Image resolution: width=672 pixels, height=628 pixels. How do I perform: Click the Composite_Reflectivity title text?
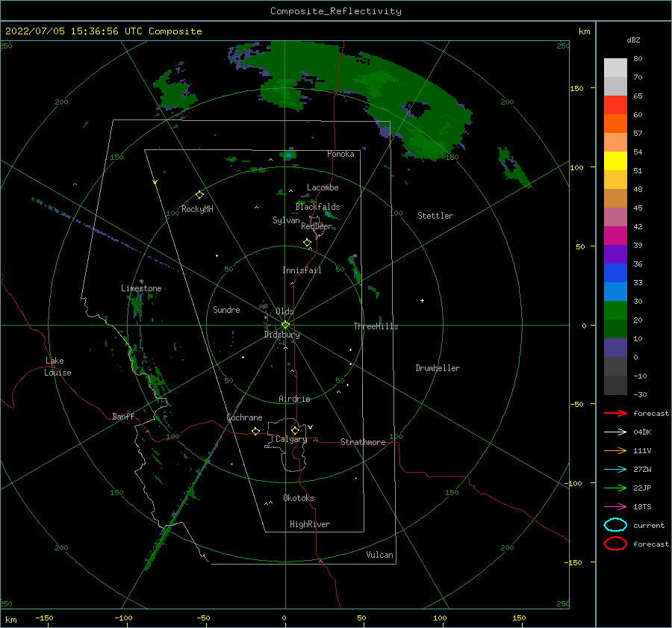click(335, 11)
